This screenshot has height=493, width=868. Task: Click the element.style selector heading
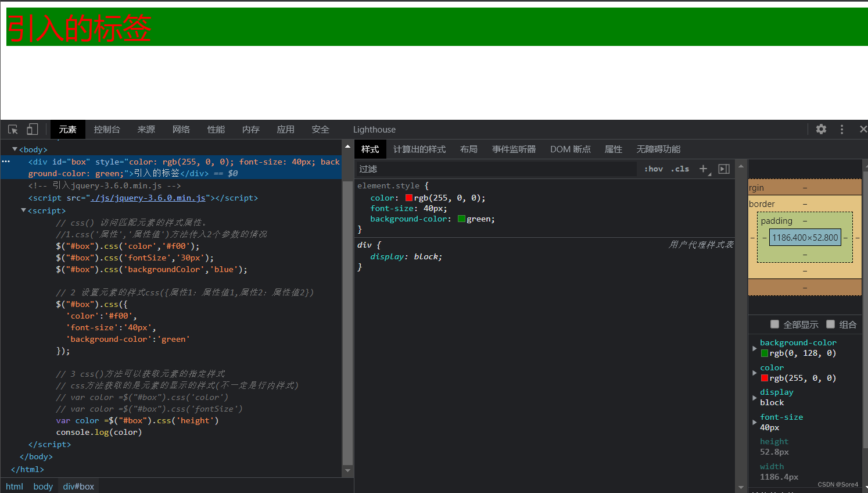(389, 185)
